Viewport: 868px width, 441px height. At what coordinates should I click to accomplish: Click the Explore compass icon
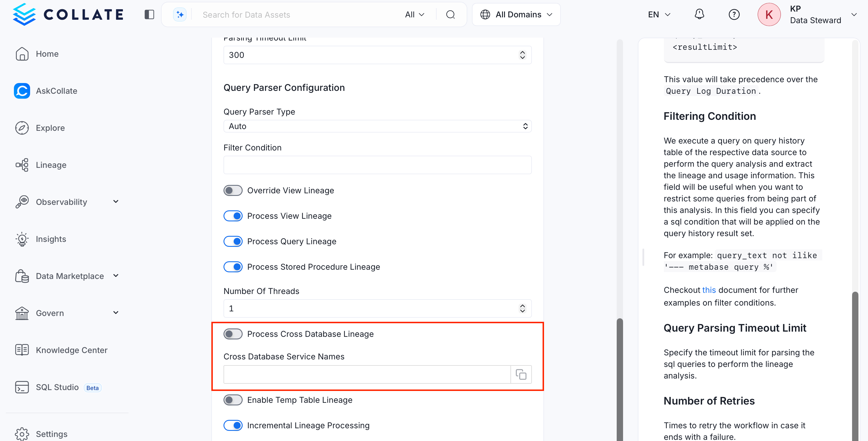(22, 128)
